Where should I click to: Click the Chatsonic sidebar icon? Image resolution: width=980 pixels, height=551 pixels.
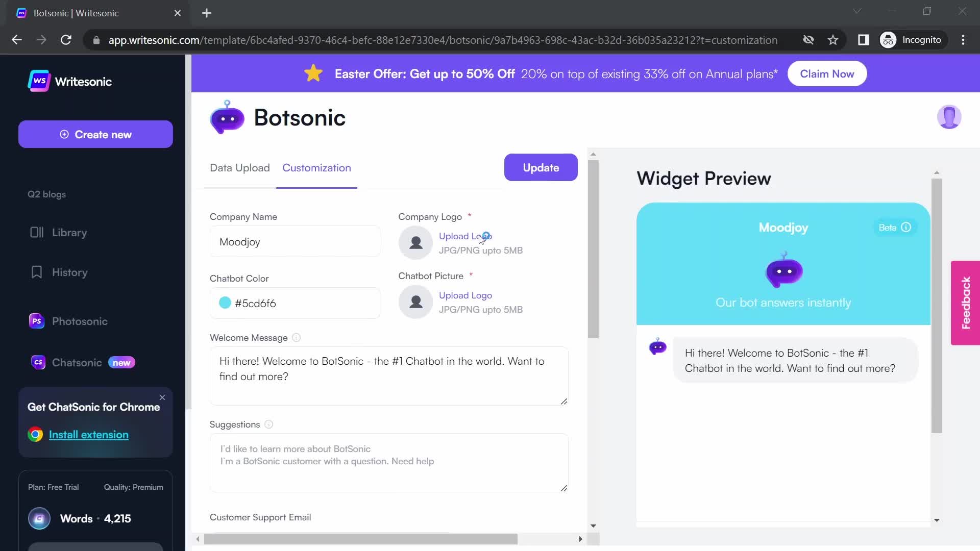point(38,363)
